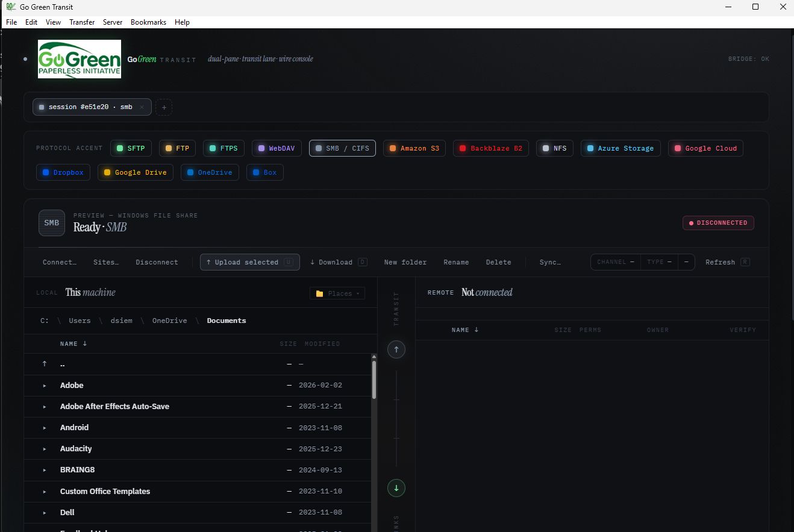Refresh the file listing

coord(728,262)
